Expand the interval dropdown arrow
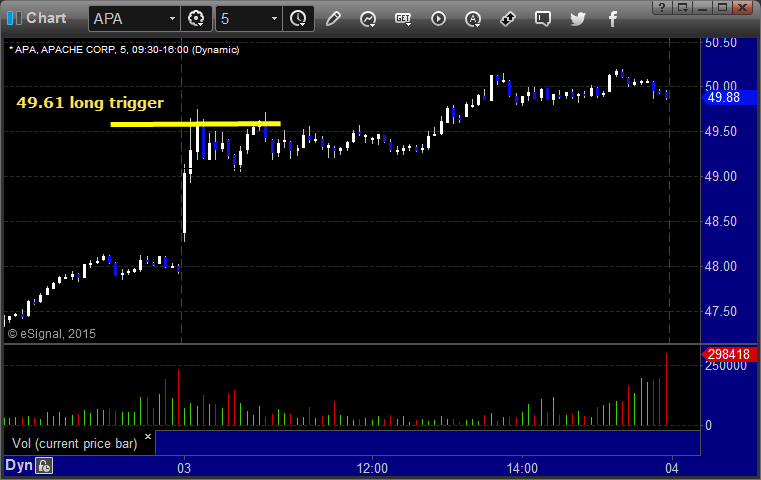Image resolution: width=761 pixels, height=480 pixels. click(274, 19)
